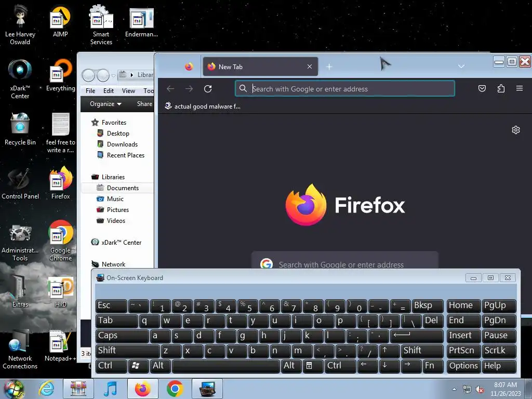Open View menu in Explorer window

click(x=128, y=90)
